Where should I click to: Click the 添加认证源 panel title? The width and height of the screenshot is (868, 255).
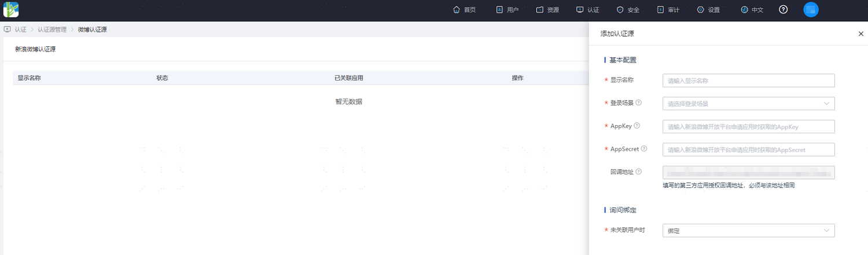coord(617,34)
